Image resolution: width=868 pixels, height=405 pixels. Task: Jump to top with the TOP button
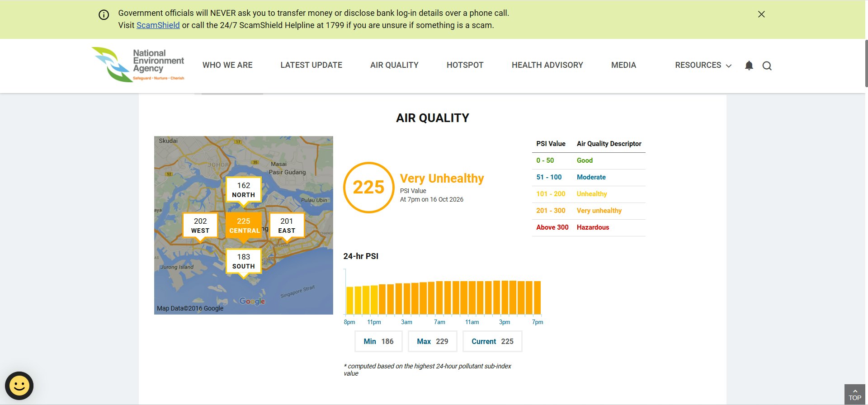click(x=855, y=395)
